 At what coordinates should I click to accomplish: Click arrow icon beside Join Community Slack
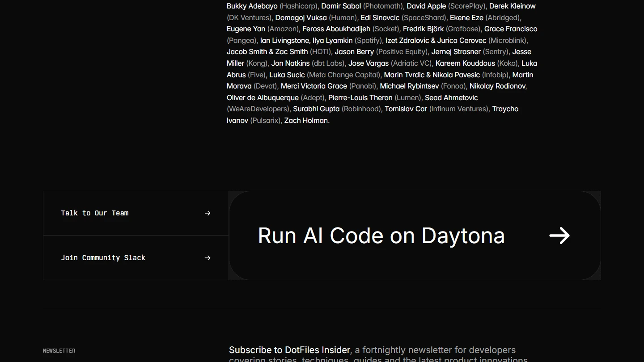208,258
